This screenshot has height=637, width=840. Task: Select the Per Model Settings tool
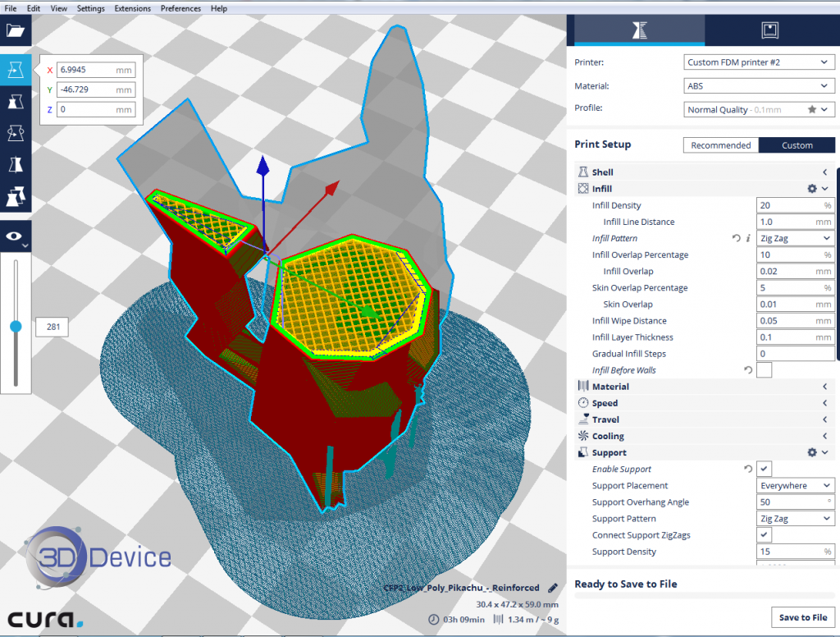(x=16, y=196)
